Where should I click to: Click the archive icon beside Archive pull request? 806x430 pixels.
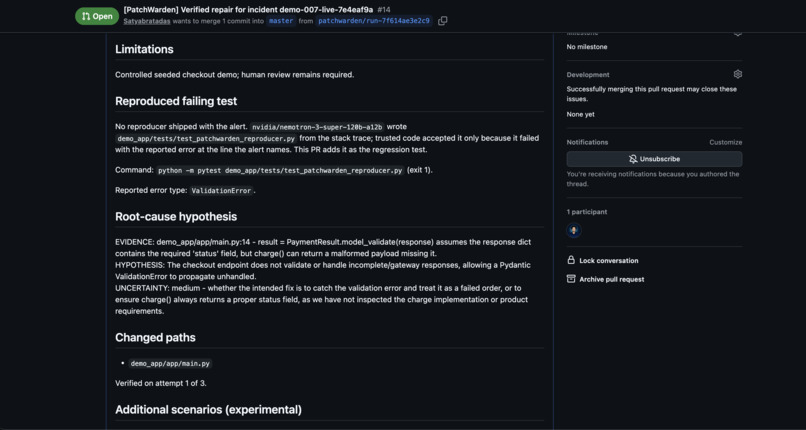(x=571, y=278)
